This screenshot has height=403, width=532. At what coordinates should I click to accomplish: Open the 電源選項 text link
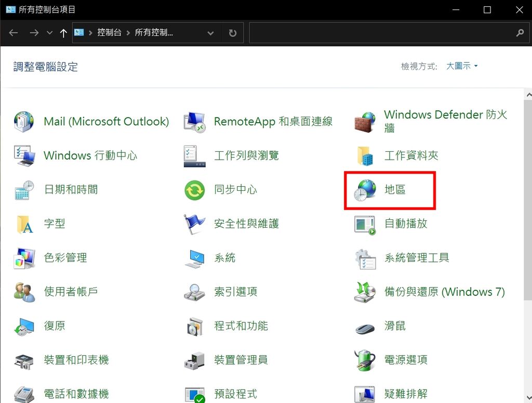tap(406, 359)
